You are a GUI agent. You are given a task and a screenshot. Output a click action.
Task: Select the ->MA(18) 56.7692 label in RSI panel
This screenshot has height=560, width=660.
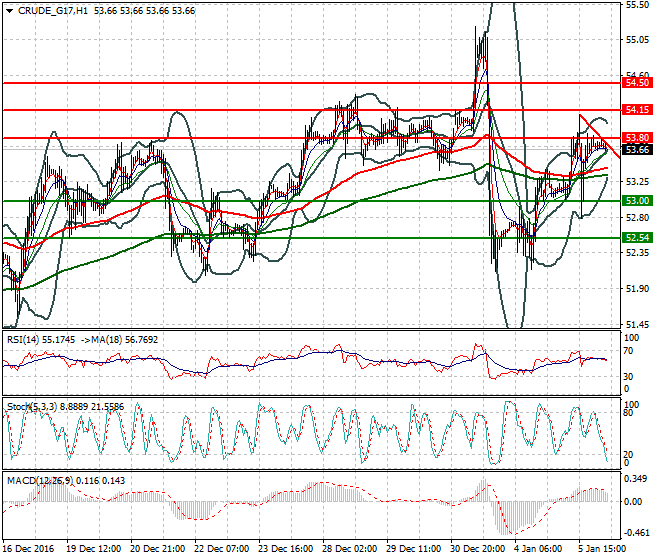[x=119, y=339]
